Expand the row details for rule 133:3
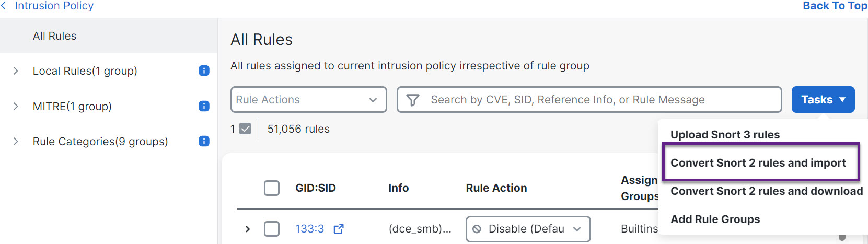 (248, 229)
